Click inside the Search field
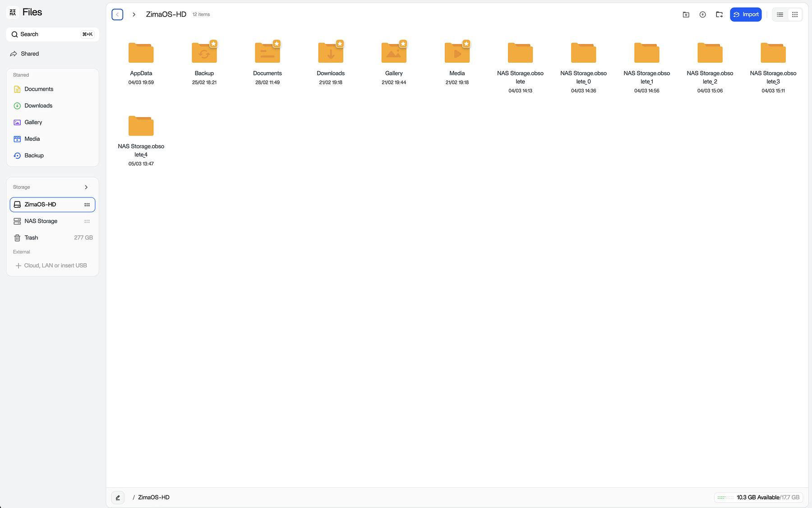Screen dimensions: 812x508 pyautogui.click(x=45, y=34)
